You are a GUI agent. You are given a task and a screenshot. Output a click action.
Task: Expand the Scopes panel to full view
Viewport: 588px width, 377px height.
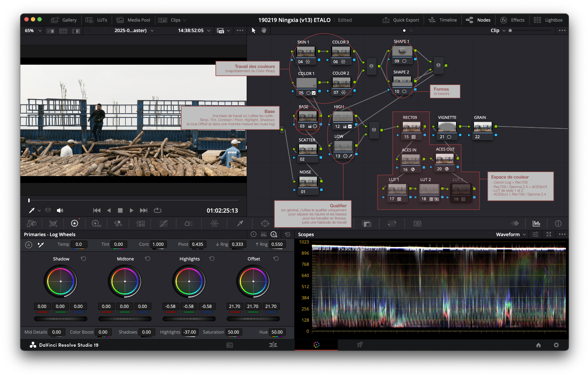[549, 234]
